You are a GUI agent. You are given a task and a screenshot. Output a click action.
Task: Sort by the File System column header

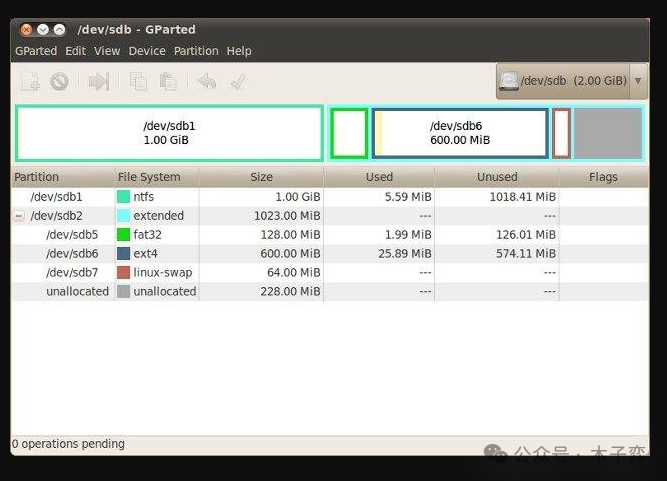156,177
